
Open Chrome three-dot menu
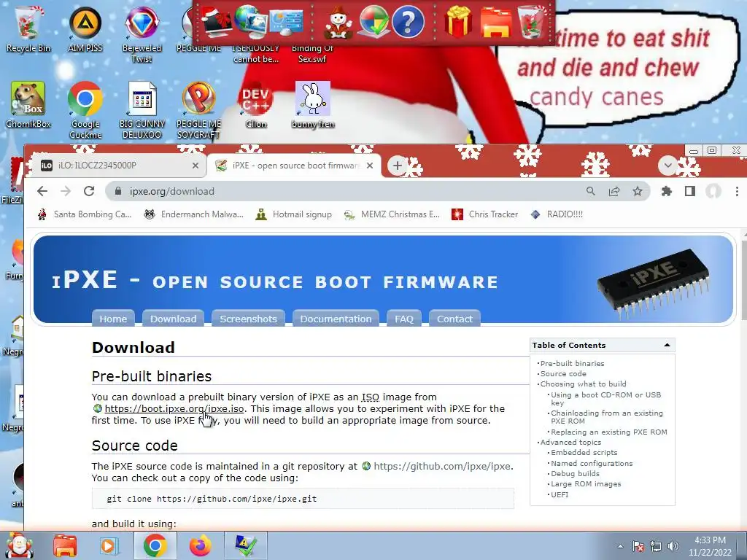(737, 191)
